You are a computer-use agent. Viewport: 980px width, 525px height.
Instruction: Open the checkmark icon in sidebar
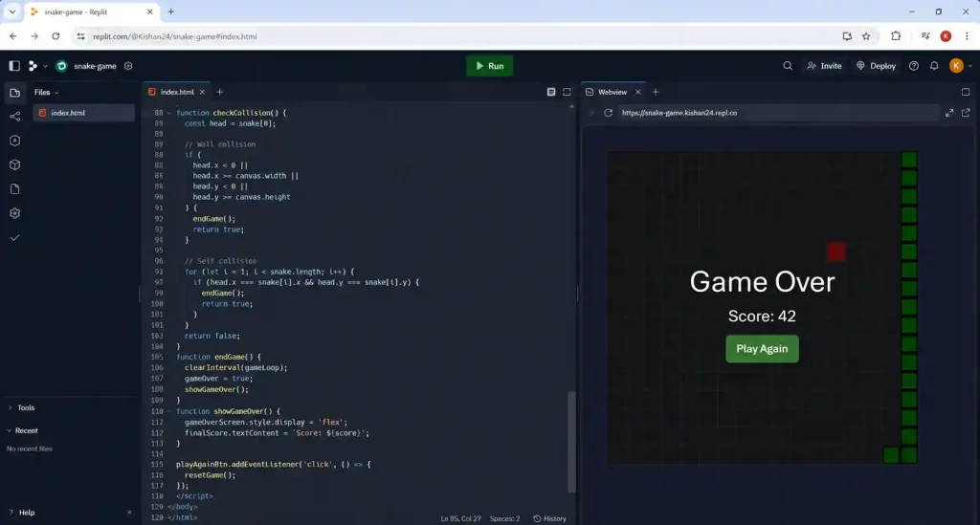[x=15, y=238]
